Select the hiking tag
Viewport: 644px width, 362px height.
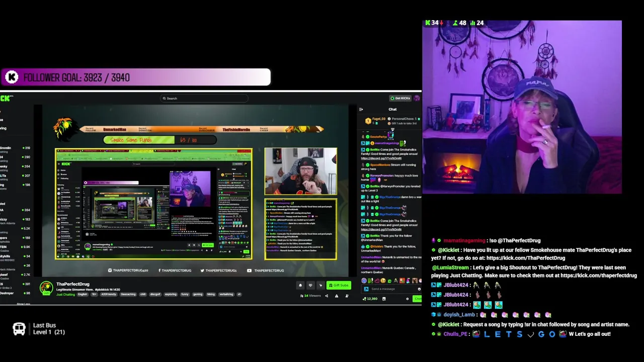[211, 294]
